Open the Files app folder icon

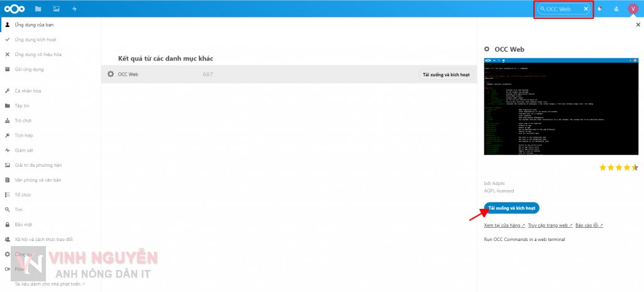38,9
